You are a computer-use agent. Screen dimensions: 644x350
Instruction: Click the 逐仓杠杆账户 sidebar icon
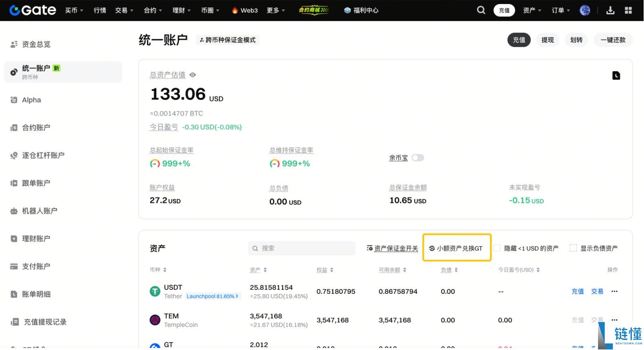14,155
